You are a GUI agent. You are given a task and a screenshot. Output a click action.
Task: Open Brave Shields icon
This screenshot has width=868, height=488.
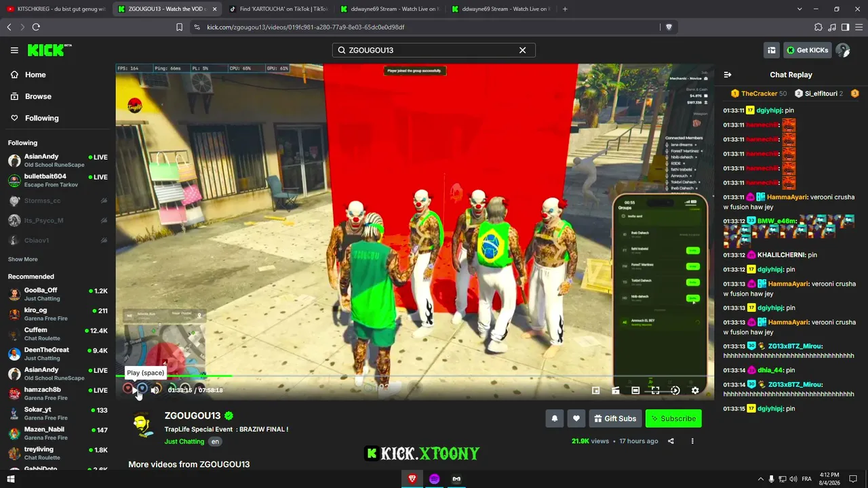point(669,27)
